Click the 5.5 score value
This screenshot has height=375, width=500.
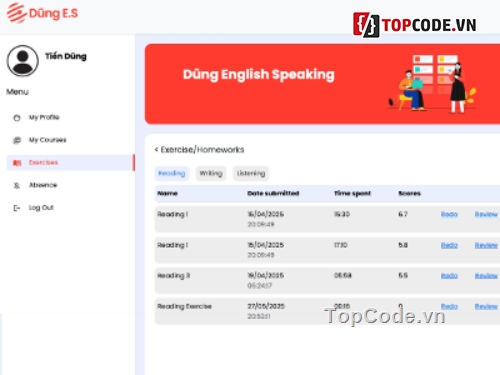point(403,275)
